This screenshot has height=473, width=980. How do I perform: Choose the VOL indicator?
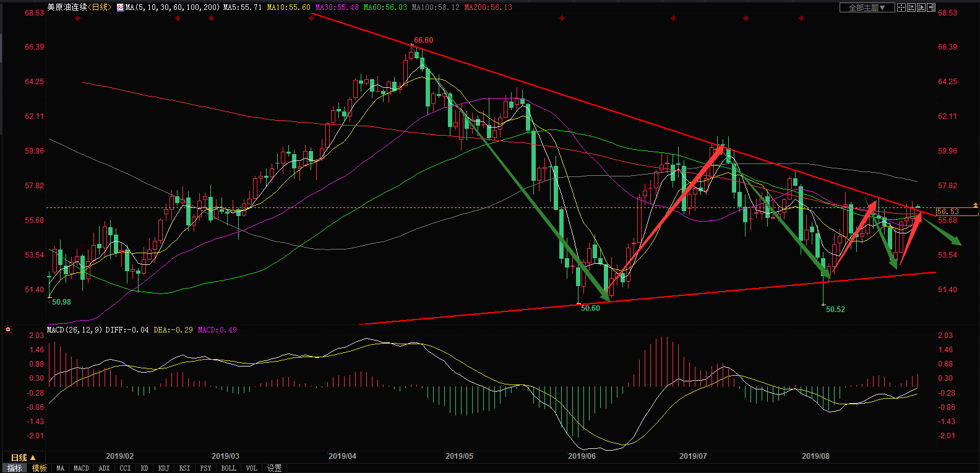pos(251,468)
